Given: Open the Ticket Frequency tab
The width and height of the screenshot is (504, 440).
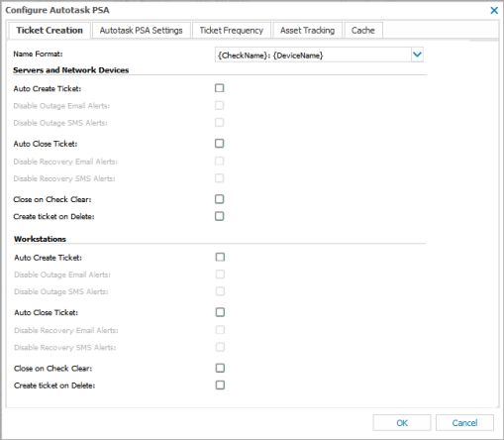Looking at the screenshot, I should [232, 31].
